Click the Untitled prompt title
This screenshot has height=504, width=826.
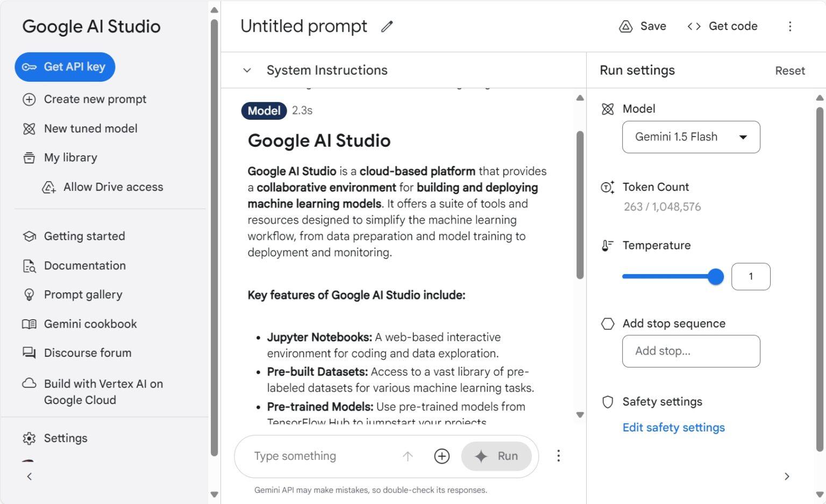pyautogui.click(x=304, y=26)
